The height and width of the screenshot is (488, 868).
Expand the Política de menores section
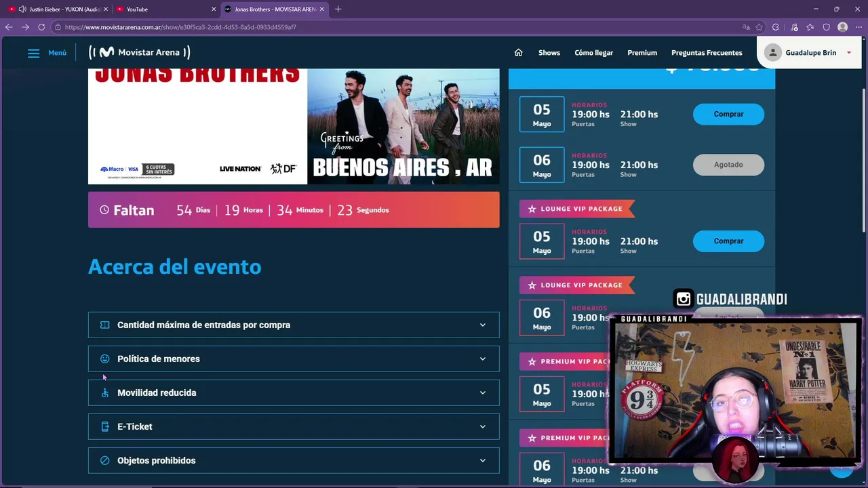294,359
